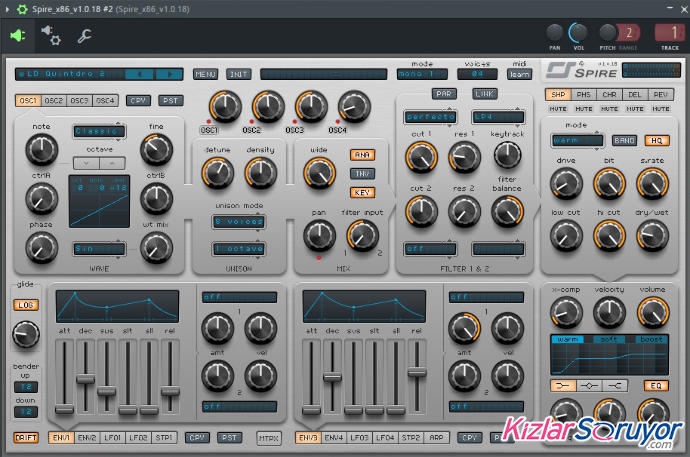
Task: Click the INIT button
Action: pyautogui.click(x=239, y=74)
